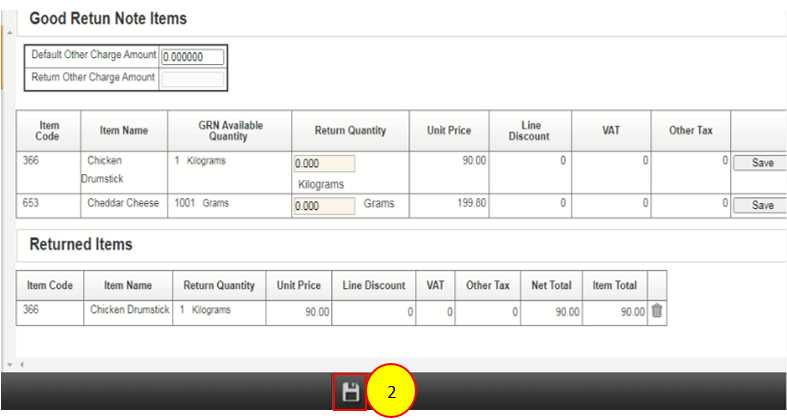Click the Default Other Charge Amount field

point(193,57)
